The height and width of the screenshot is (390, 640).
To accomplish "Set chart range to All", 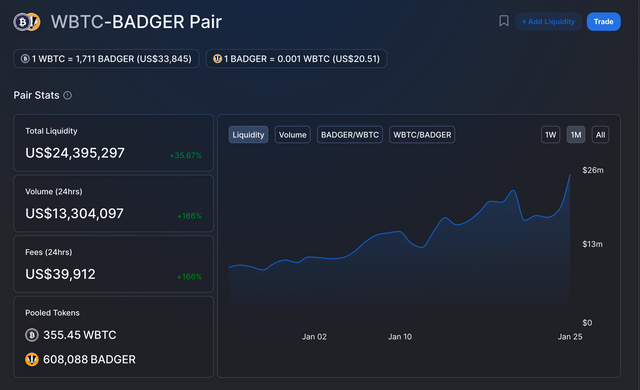I will pos(600,135).
